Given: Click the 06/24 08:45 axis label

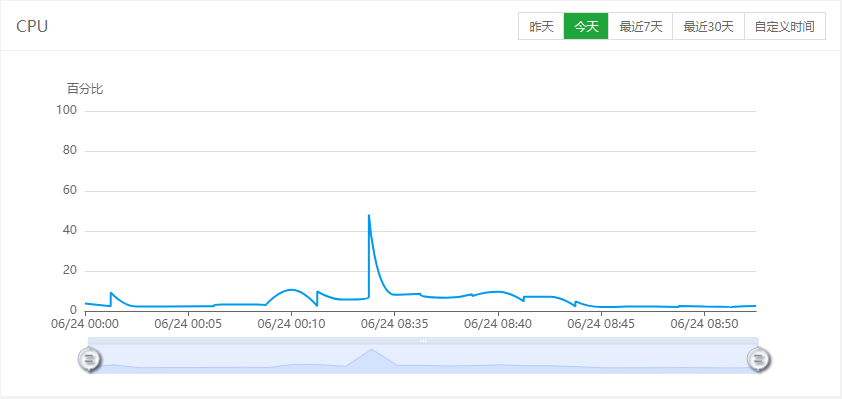Looking at the screenshot, I should (601, 324).
